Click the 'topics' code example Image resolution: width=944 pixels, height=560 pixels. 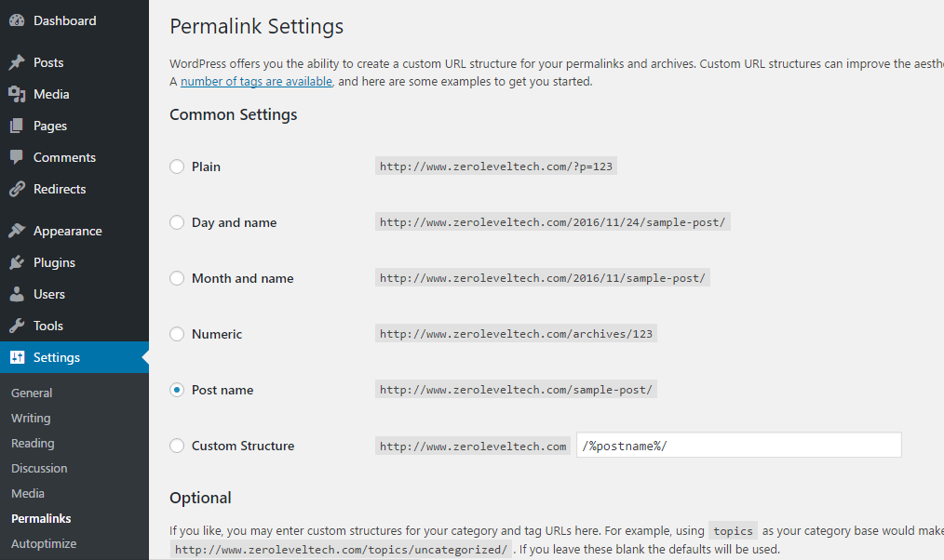click(733, 531)
